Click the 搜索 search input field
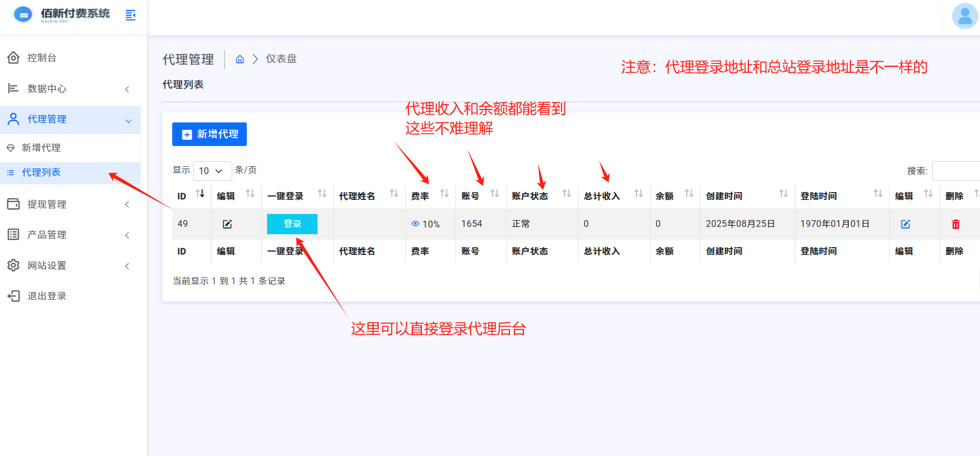This screenshot has width=980, height=456. click(956, 171)
